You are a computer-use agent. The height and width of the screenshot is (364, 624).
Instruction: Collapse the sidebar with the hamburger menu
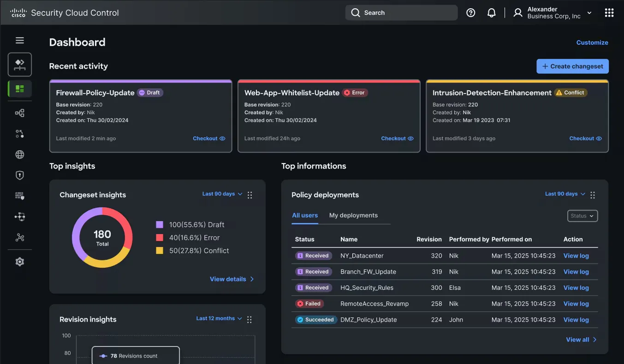[19, 40]
